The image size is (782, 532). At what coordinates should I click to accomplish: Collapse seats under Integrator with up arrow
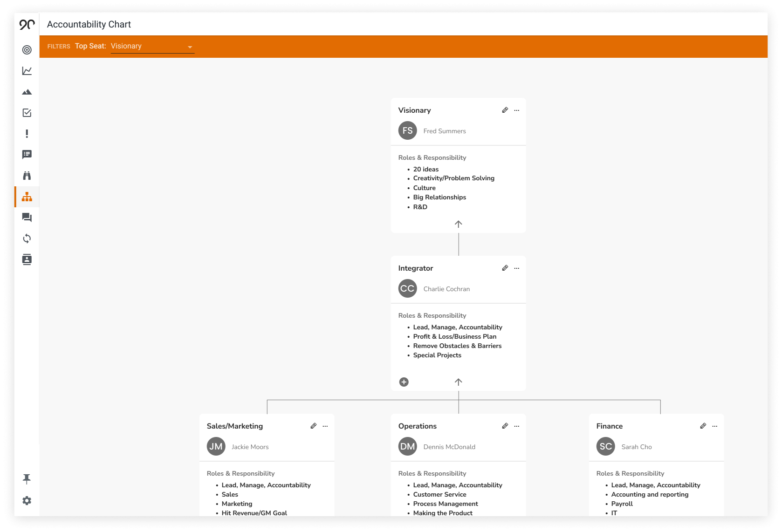459,382
